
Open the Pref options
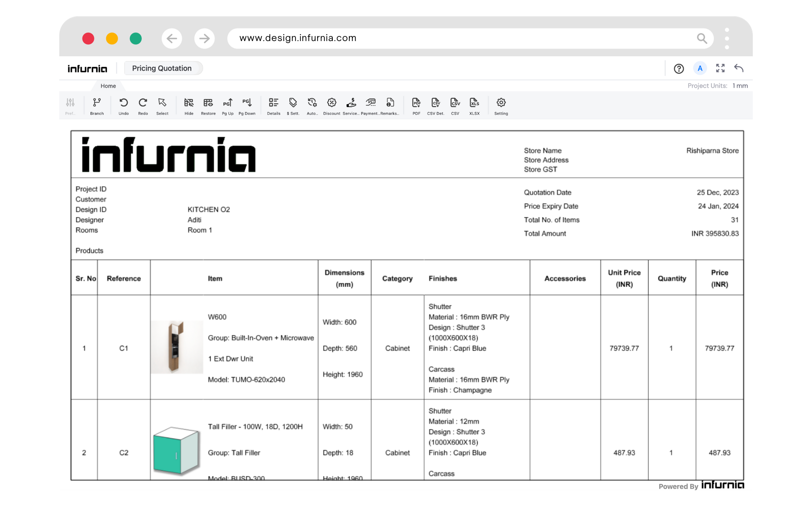pos(71,106)
